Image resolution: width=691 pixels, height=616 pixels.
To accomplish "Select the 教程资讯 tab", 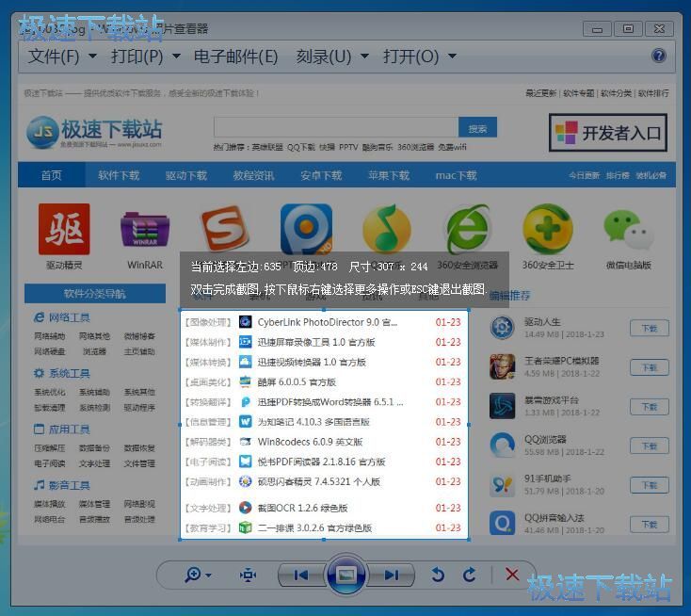I will coord(254,175).
